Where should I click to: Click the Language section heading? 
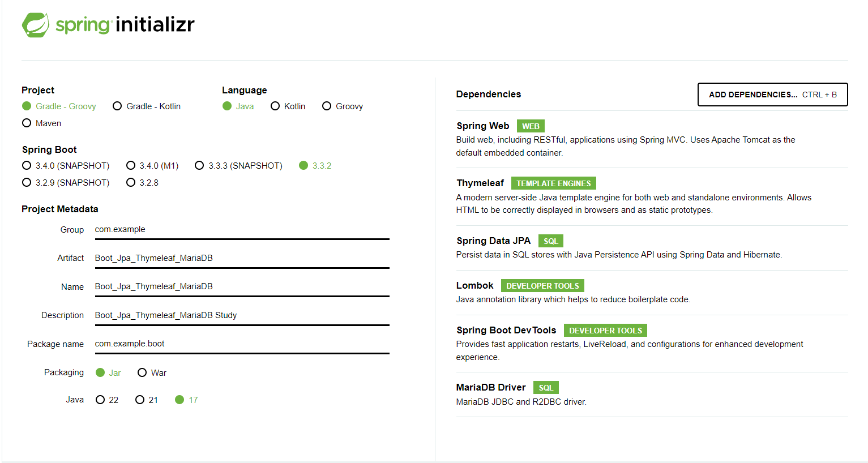click(x=244, y=90)
